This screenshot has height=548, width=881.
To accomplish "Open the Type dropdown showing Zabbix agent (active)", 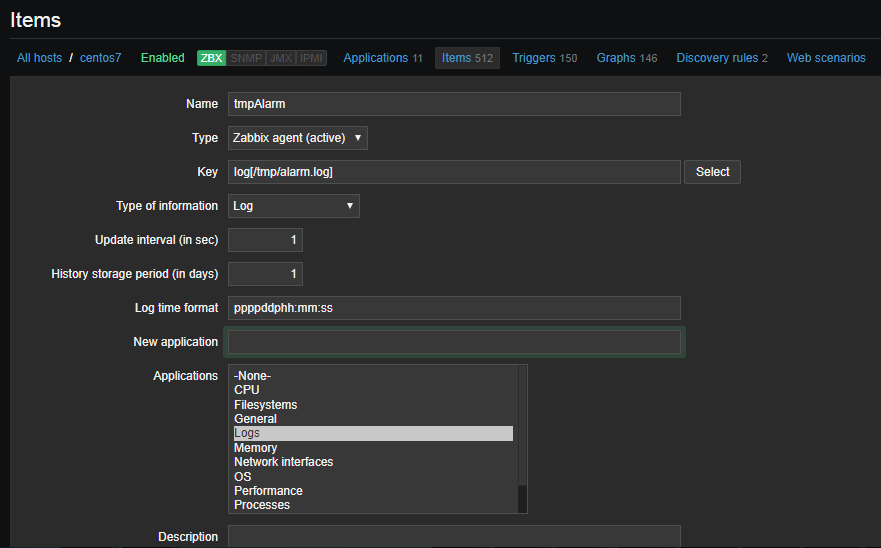I will tap(298, 138).
